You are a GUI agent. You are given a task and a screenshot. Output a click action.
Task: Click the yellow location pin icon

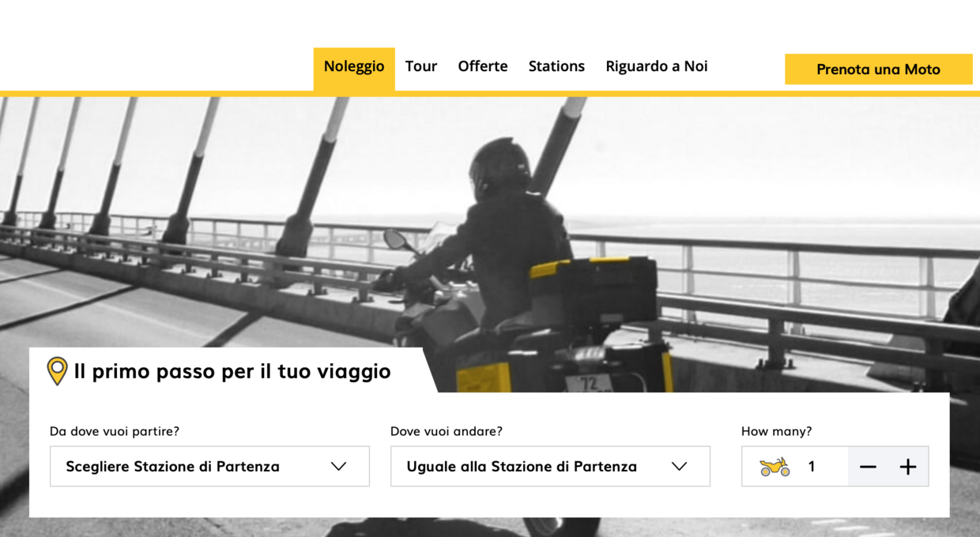click(x=57, y=370)
